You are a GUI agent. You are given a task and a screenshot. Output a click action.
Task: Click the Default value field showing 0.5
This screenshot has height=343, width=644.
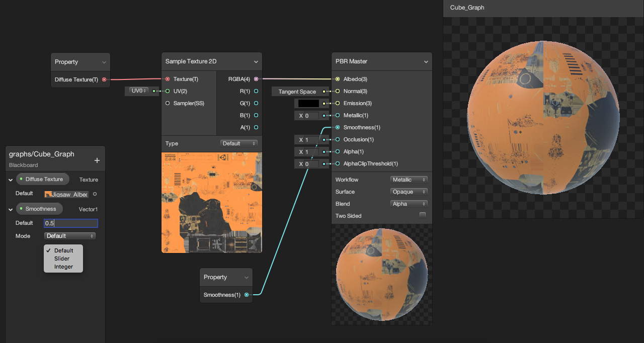click(71, 223)
